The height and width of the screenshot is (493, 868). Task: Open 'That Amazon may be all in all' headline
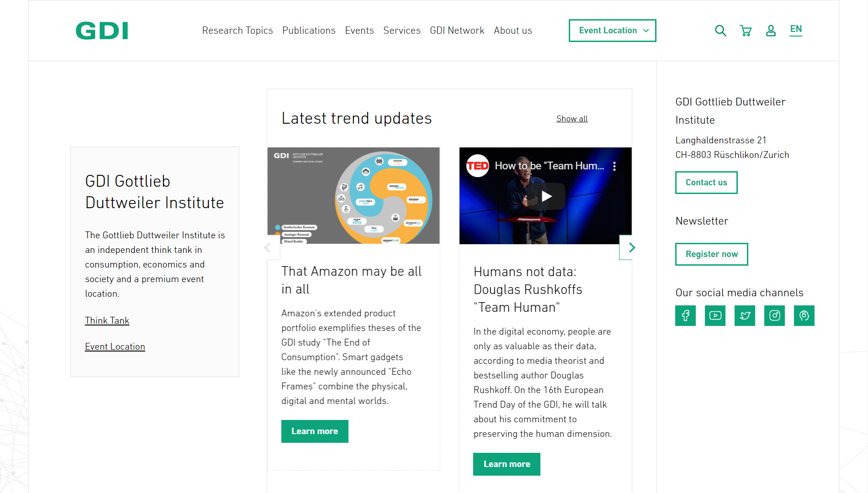point(351,280)
